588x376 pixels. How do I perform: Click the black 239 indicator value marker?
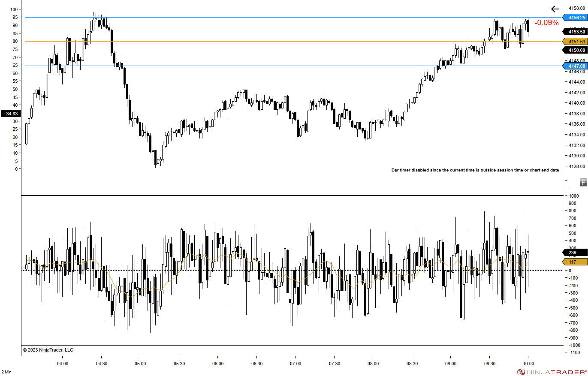tap(575, 253)
